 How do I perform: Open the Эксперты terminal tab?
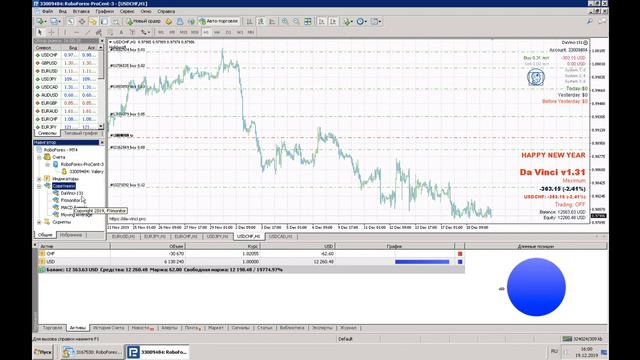point(322,328)
